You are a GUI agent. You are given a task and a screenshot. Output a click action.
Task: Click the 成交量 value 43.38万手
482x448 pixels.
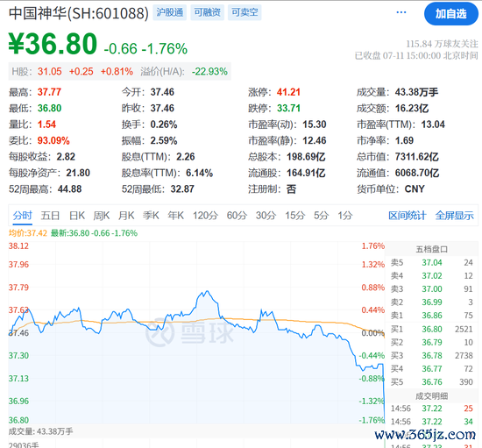pos(416,92)
